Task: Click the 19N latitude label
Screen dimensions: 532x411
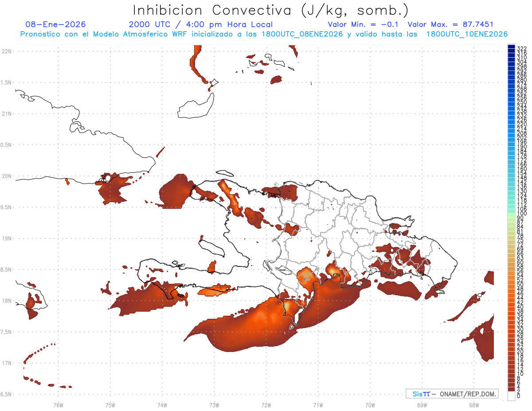Action: [x=7, y=239]
